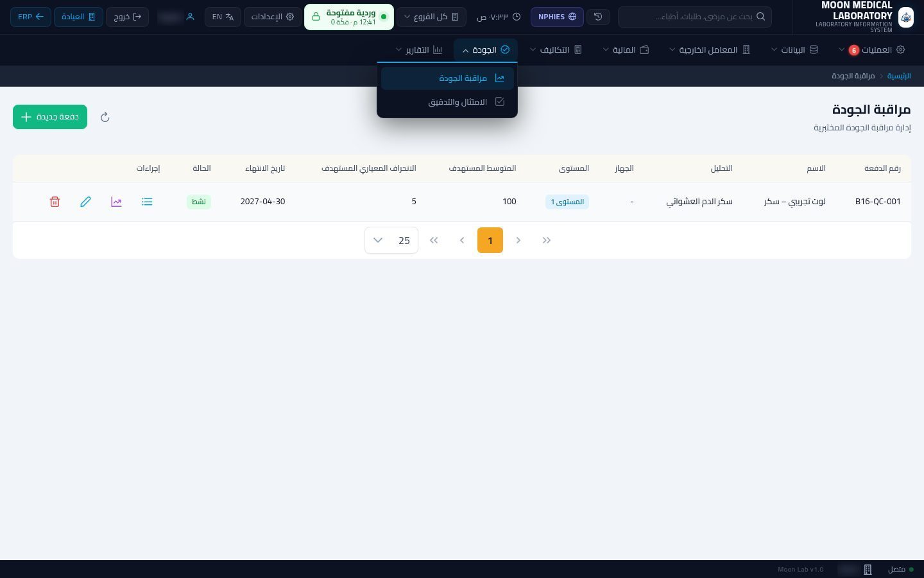The image size is (924, 578).
Task: Click the خروج logout button
Action: tap(127, 17)
